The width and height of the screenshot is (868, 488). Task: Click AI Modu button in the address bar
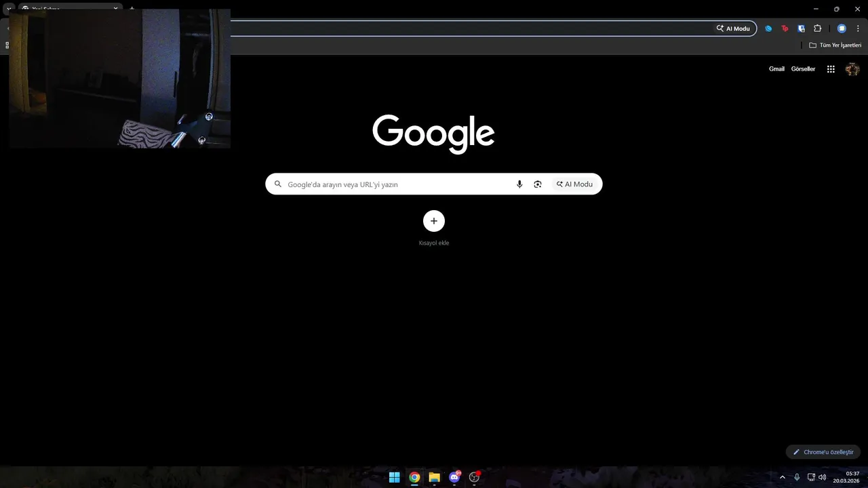(x=733, y=28)
